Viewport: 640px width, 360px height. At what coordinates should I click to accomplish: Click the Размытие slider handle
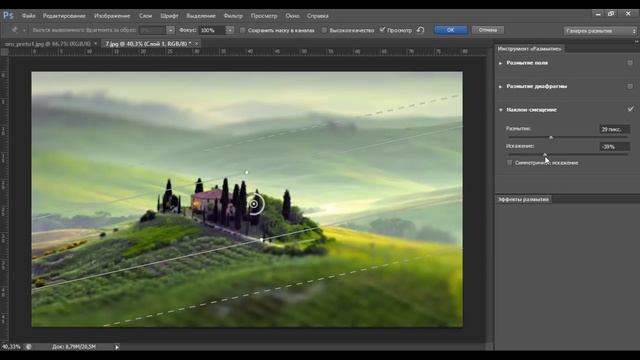click(551, 138)
